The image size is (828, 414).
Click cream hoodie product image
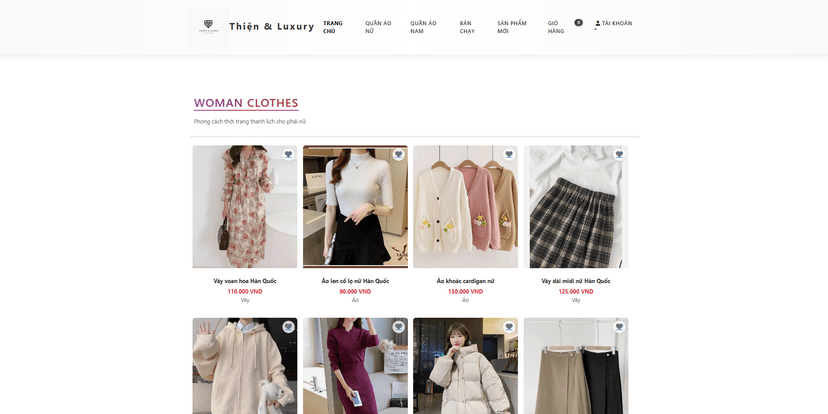click(x=245, y=366)
